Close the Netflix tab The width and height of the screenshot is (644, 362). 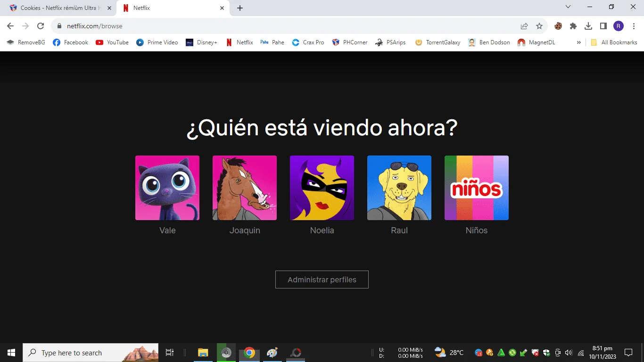click(x=222, y=8)
